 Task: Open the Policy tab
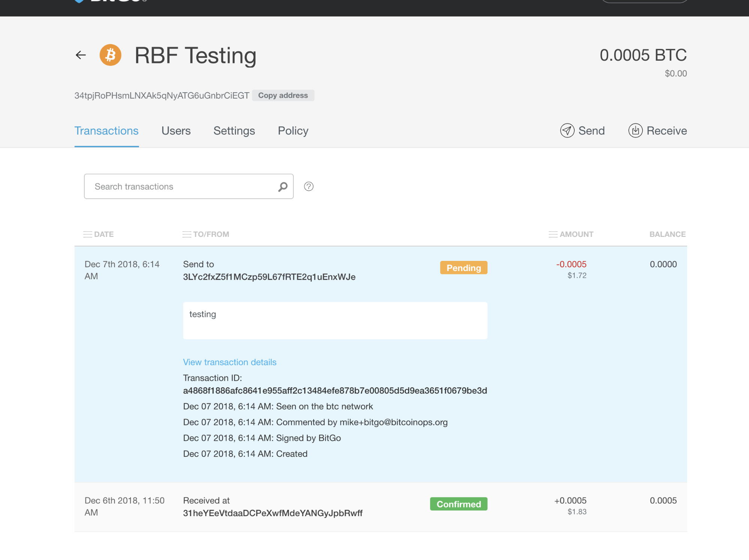[x=293, y=130]
